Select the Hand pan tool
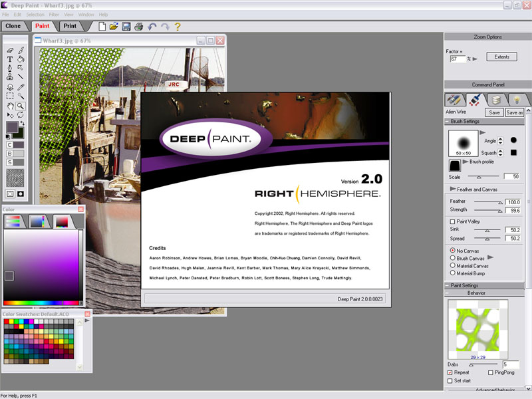532x399 pixels. (10, 106)
